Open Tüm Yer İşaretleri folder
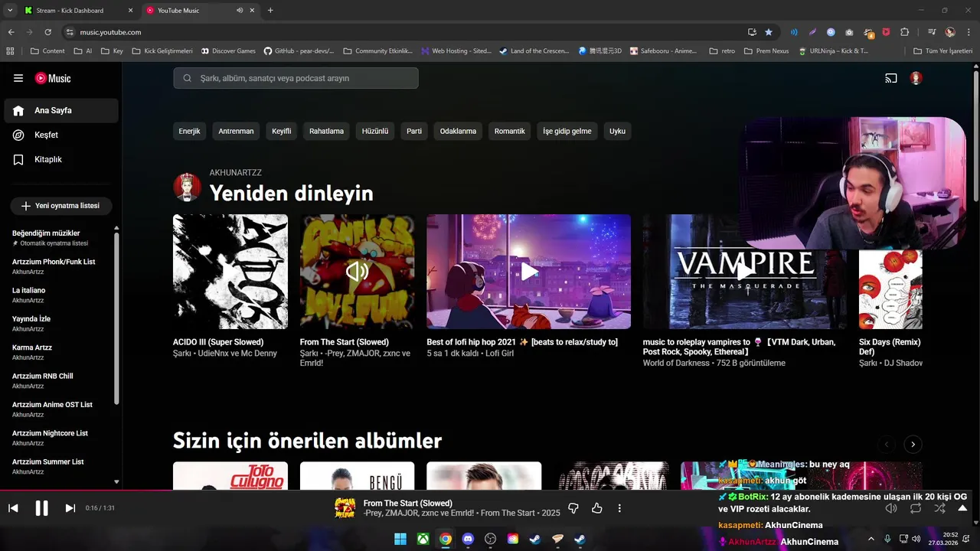The height and width of the screenshot is (551, 980). click(x=944, y=51)
